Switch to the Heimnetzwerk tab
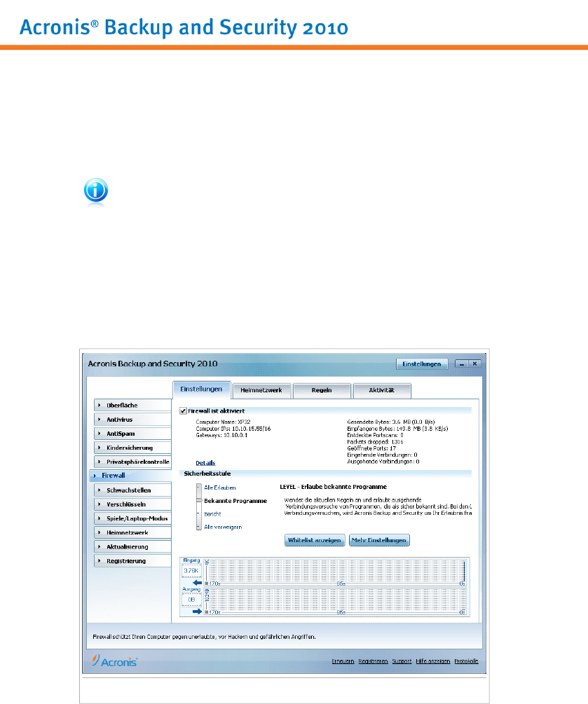This screenshot has width=588, height=704. 261,390
